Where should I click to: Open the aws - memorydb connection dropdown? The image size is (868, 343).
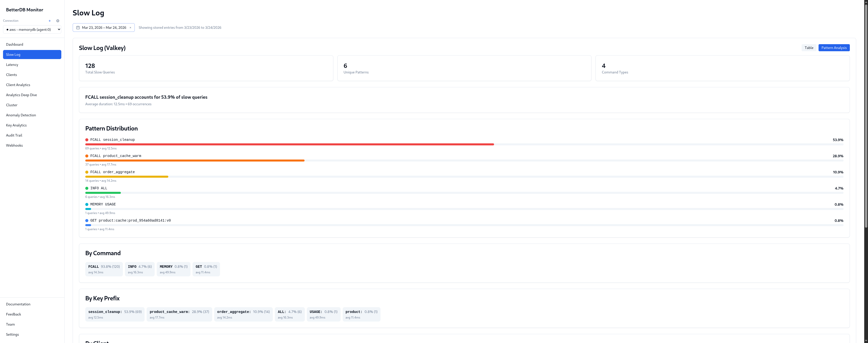tap(32, 30)
